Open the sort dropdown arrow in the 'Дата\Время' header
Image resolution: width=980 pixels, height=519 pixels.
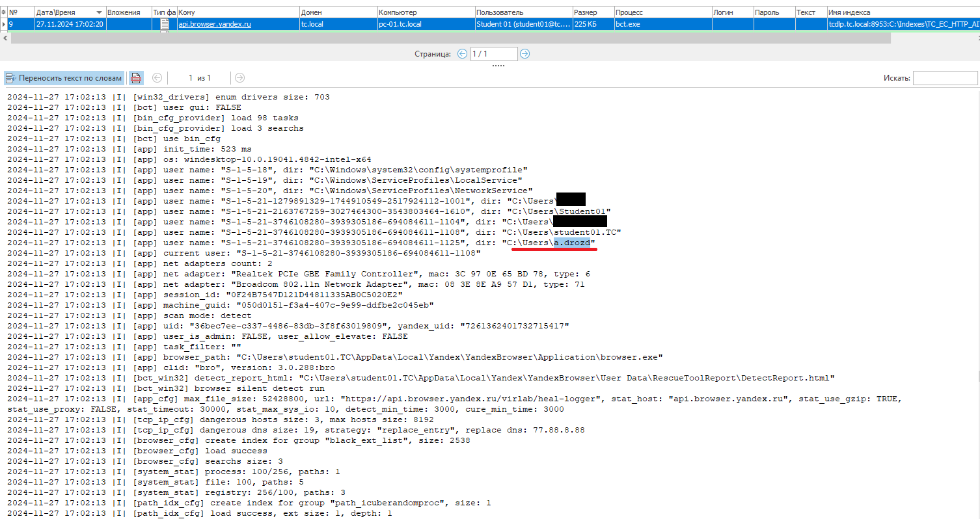pos(99,12)
